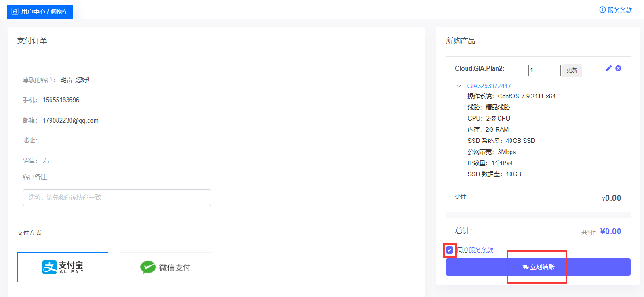644x297 pixels.
Task: Choose the green 微信支付 WeChat logo
Action: (148, 267)
